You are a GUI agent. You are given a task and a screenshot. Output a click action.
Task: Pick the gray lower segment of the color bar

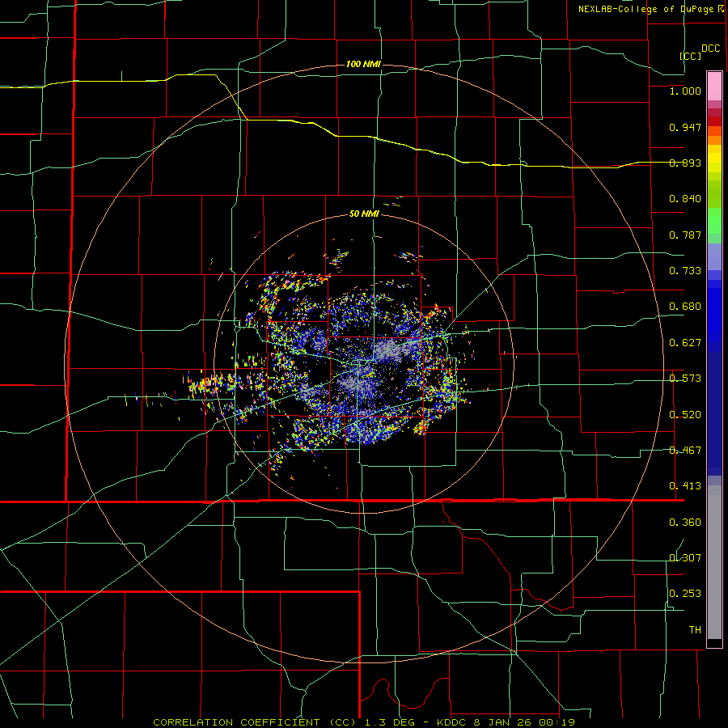click(714, 562)
